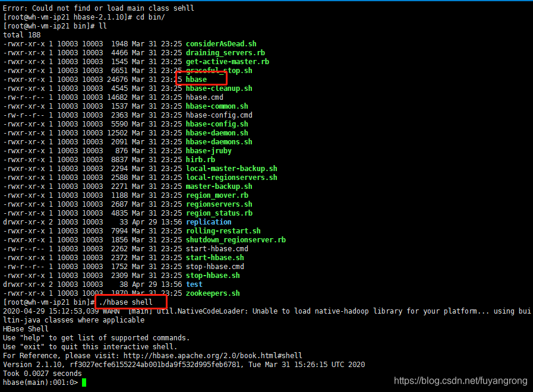Click the green terminal cursor block

click(x=83, y=382)
